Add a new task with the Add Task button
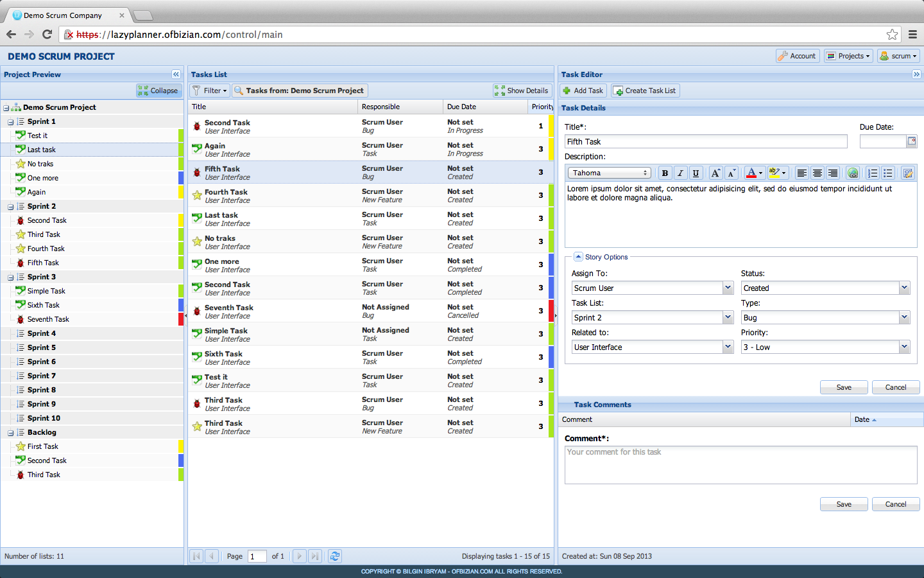The width and height of the screenshot is (924, 578). (x=582, y=90)
